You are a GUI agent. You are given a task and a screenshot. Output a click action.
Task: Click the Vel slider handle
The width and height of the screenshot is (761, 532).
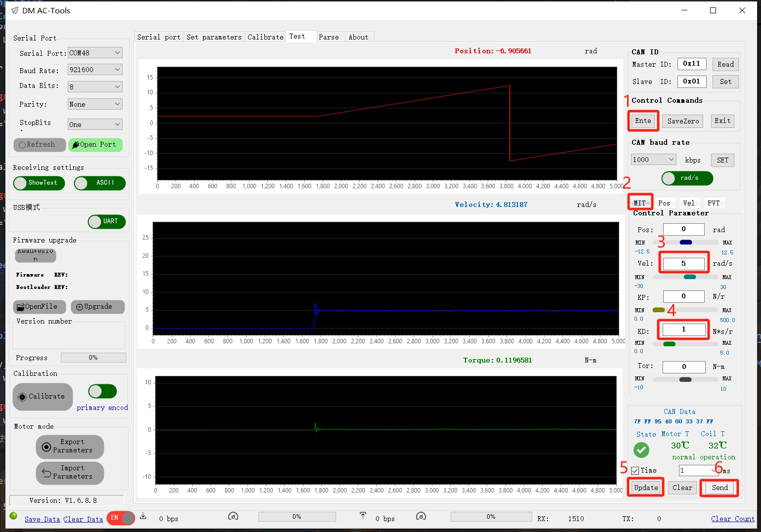(690, 277)
